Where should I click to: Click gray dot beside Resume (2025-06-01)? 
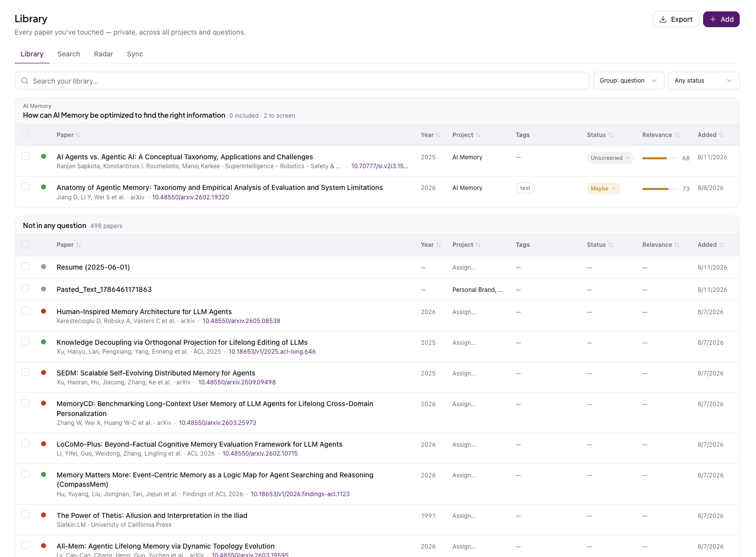click(44, 267)
